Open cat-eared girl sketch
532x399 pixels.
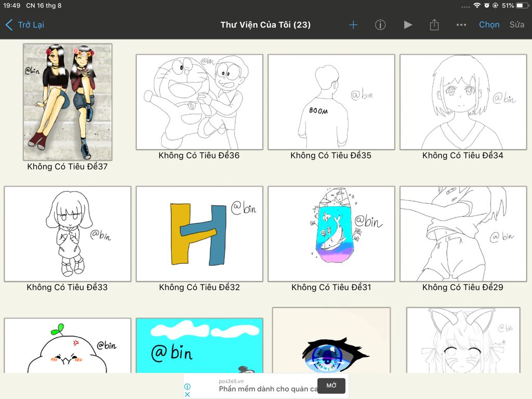coord(463,340)
